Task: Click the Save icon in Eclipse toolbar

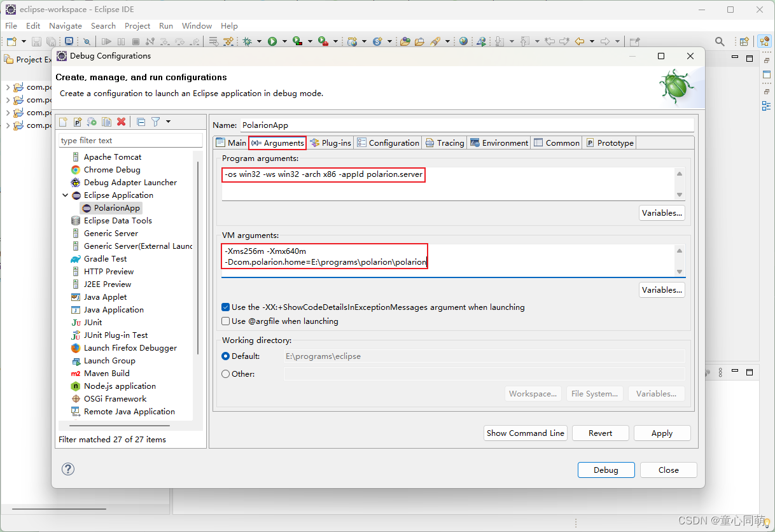Action: (37, 41)
